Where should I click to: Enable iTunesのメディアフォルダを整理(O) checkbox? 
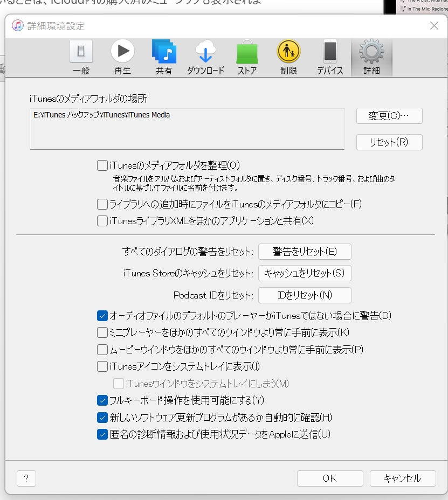[102, 165]
